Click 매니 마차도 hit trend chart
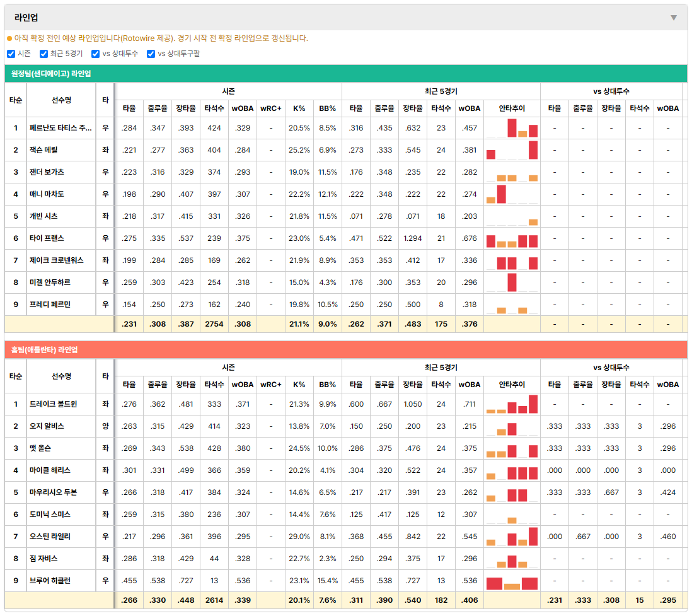Image resolution: width=692 pixels, height=616 pixels. [x=512, y=194]
